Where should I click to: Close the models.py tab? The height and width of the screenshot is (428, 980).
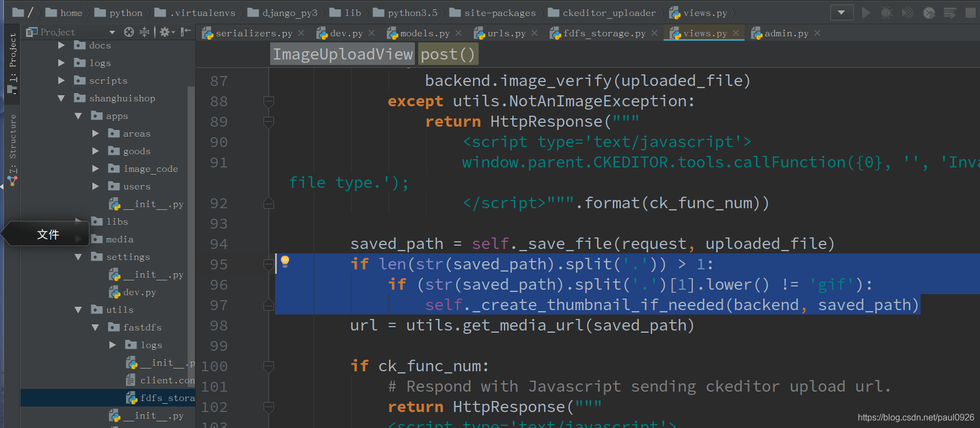(458, 33)
